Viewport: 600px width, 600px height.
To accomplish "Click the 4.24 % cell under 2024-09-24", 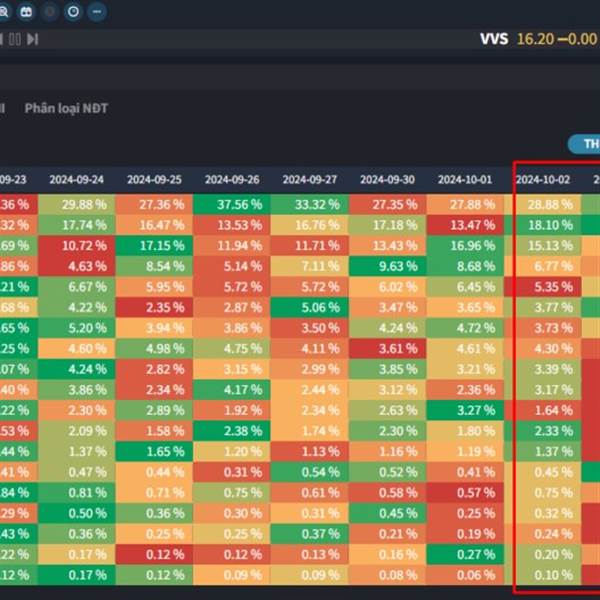I will [x=77, y=369].
